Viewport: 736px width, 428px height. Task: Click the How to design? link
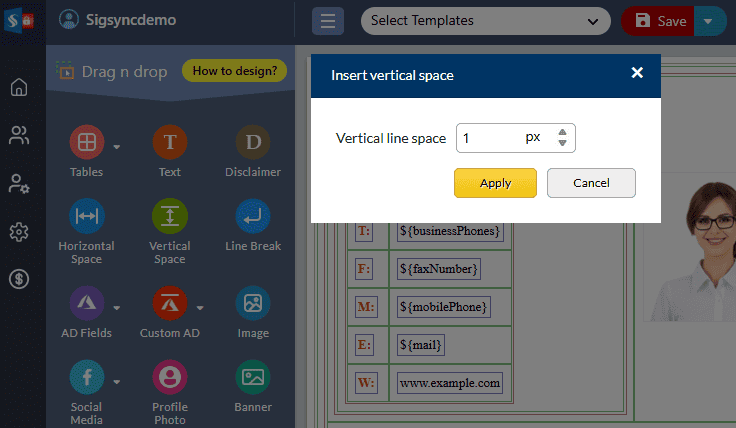(x=234, y=71)
